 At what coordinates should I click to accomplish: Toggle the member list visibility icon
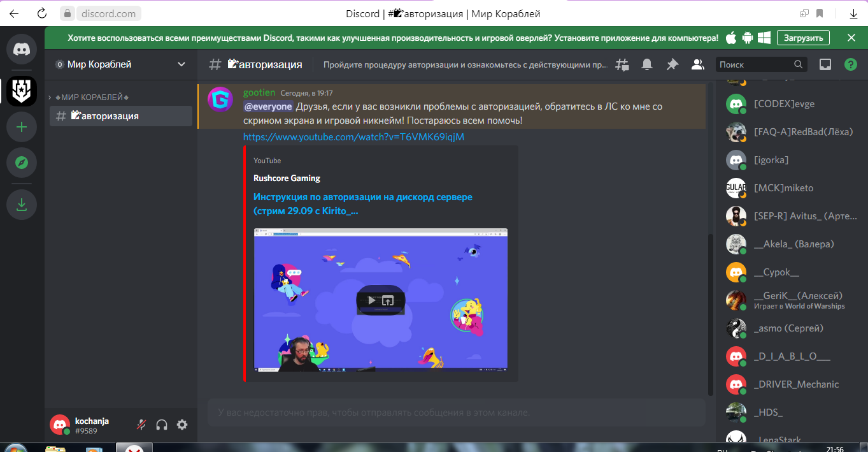tap(698, 64)
